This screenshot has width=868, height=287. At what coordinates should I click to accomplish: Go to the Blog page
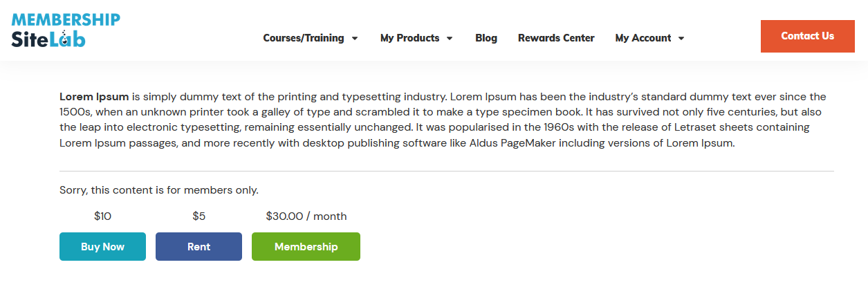click(x=486, y=38)
